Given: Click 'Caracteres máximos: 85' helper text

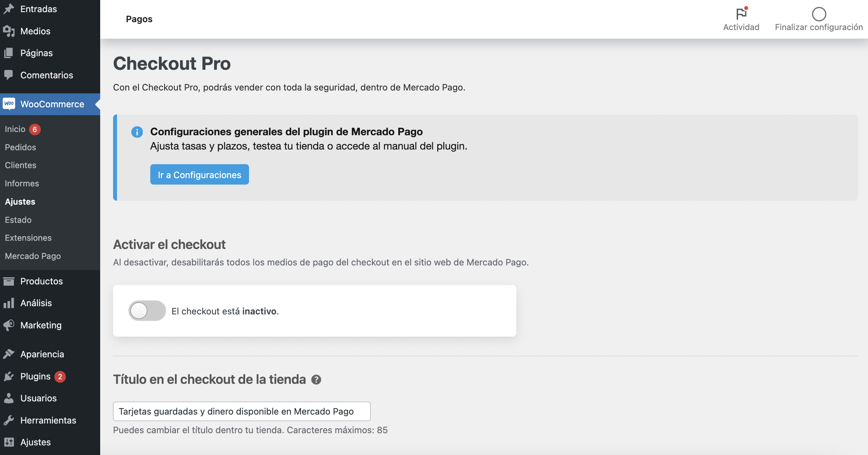Looking at the screenshot, I should [337, 430].
